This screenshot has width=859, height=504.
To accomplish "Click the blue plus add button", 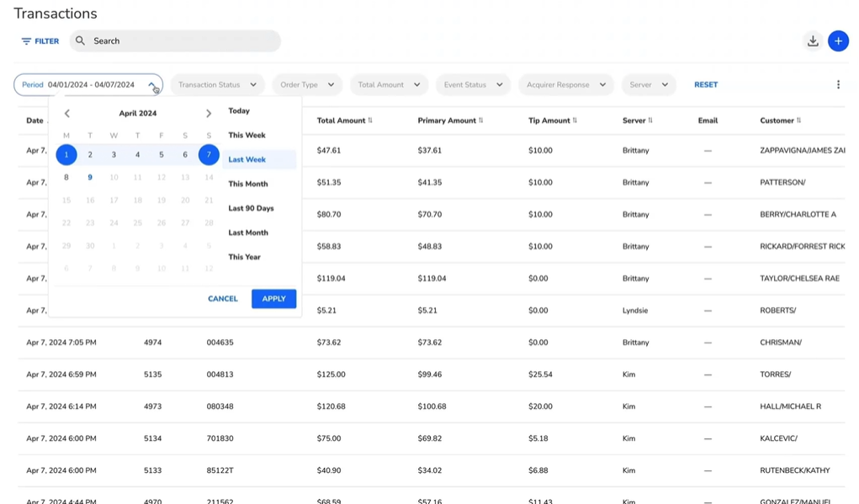I will click(x=838, y=40).
